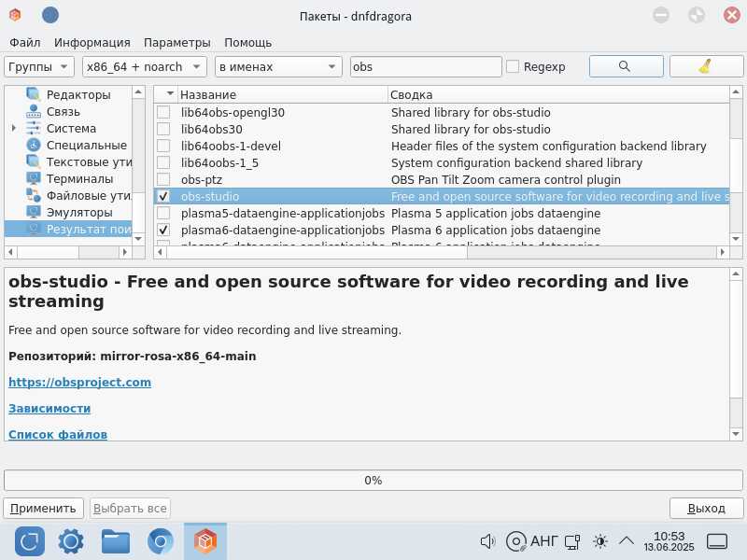Image resolution: width=747 pixels, height=560 pixels.
Task: Select the Файловые утилиты group icon
Action: click(34, 195)
